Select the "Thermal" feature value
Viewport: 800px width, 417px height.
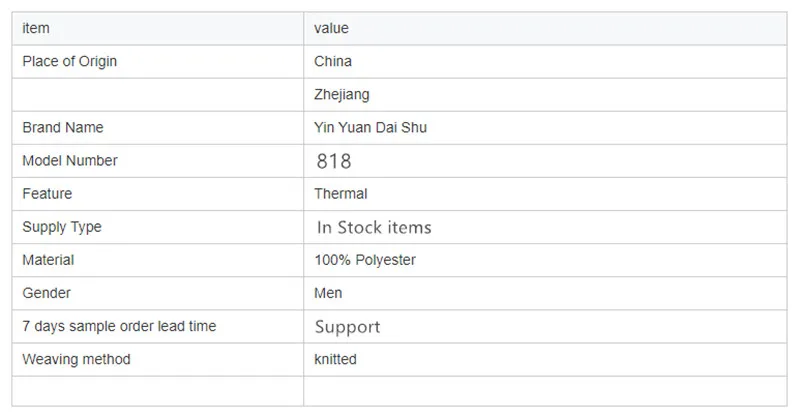pos(341,193)
